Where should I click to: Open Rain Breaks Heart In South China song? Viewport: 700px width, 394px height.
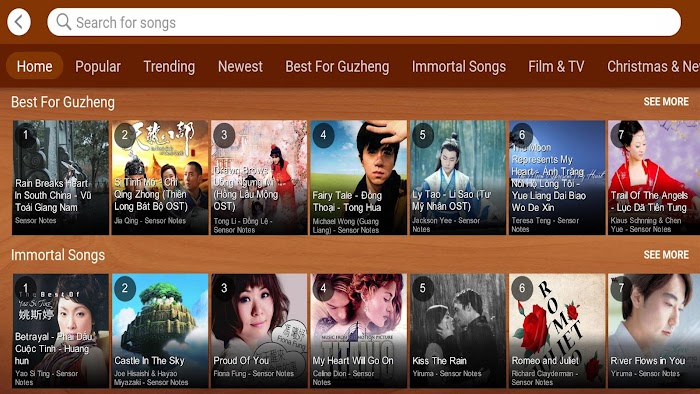click(x=60, y=177)
